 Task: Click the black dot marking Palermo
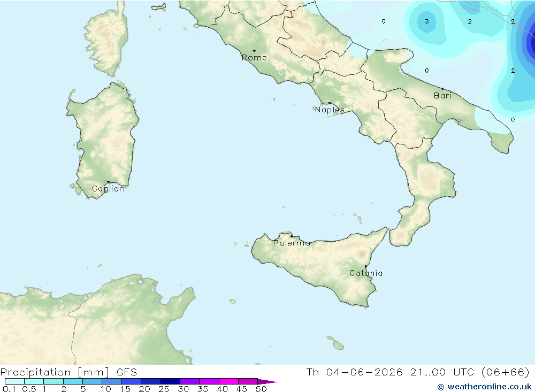tap(292, 236)
